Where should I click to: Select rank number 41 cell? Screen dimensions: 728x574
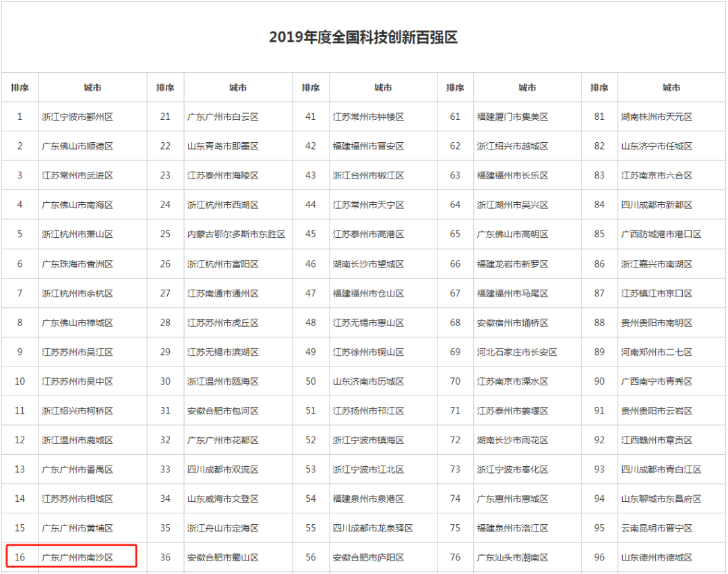click(310, 116)
